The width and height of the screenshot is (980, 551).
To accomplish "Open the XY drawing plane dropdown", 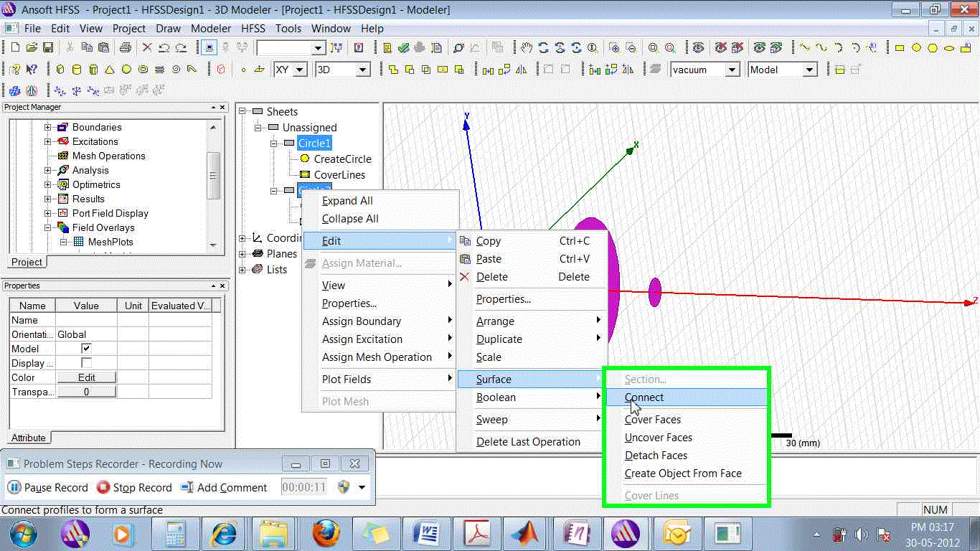I will point(300,70).
